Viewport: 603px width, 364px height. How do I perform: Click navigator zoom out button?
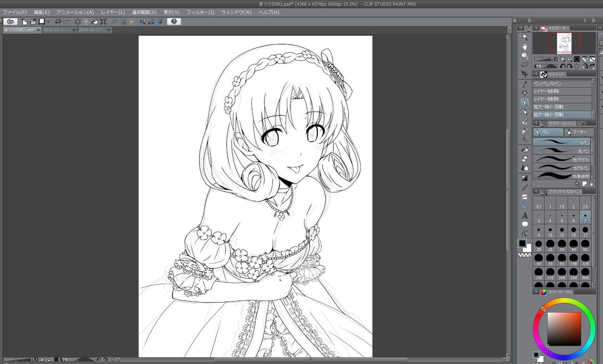click(x=562, y=59)
